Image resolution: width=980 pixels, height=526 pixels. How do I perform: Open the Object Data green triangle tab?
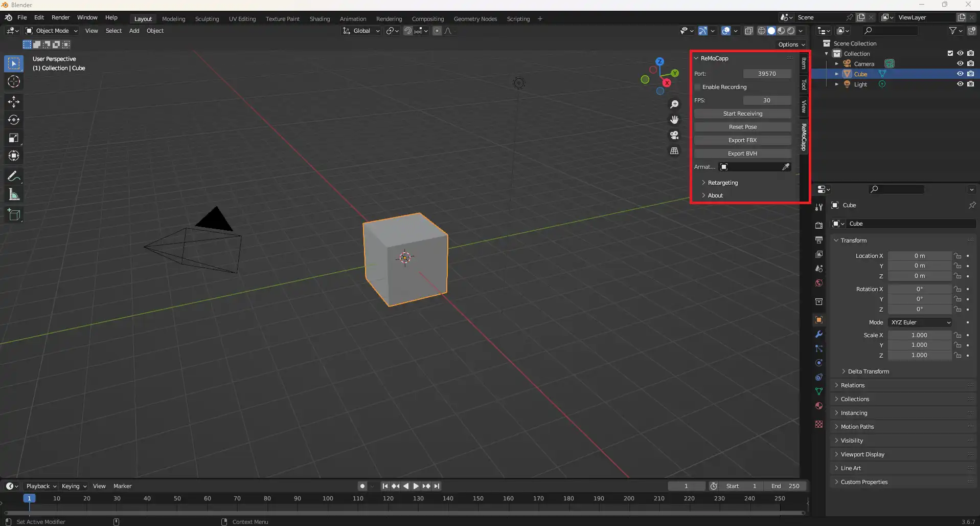tap(819, 391)
